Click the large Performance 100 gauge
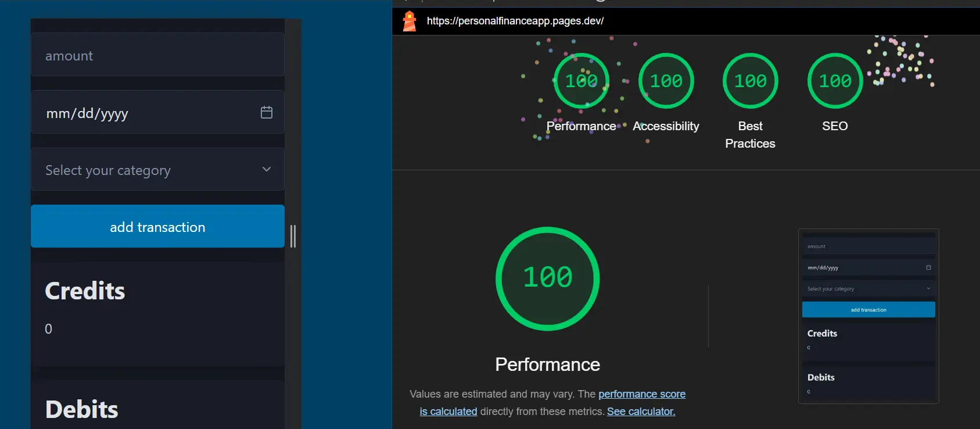 [x=548, y=279]
